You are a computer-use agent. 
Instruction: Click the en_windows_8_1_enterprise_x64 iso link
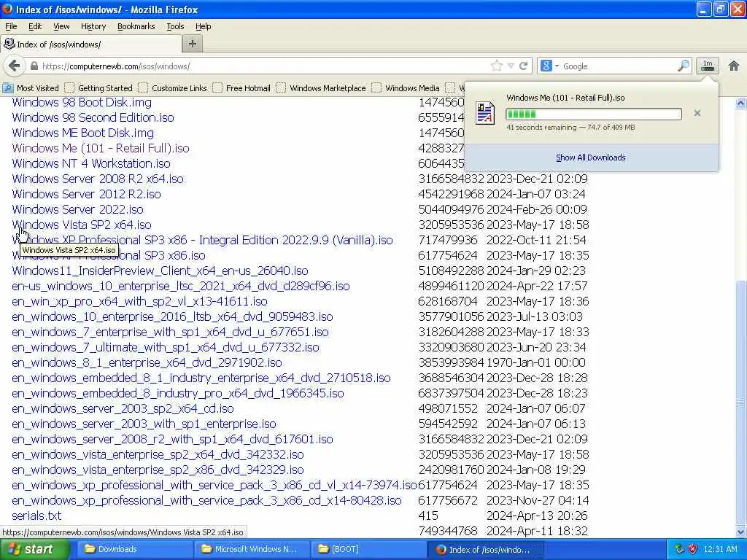coord(147,362)
